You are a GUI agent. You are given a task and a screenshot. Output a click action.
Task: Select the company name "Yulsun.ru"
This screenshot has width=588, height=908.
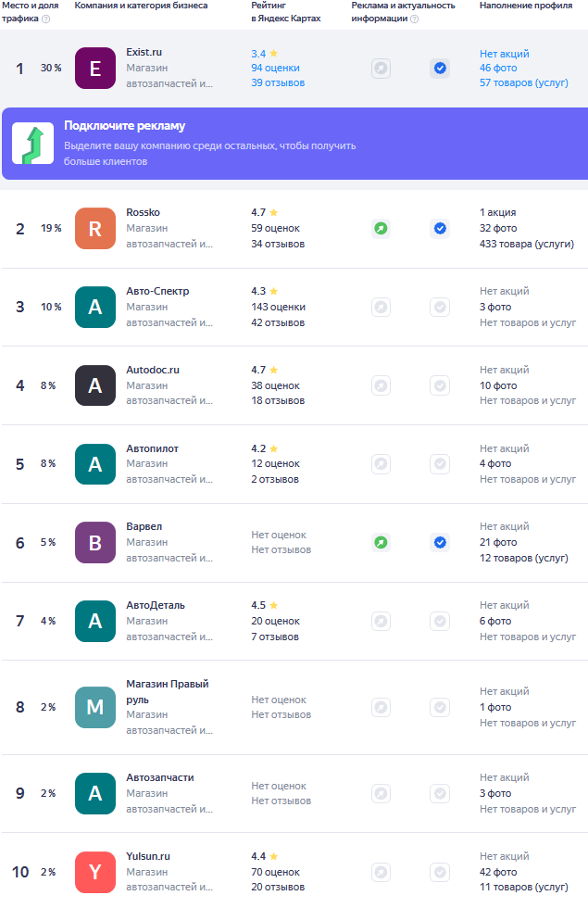click(148, 856)
